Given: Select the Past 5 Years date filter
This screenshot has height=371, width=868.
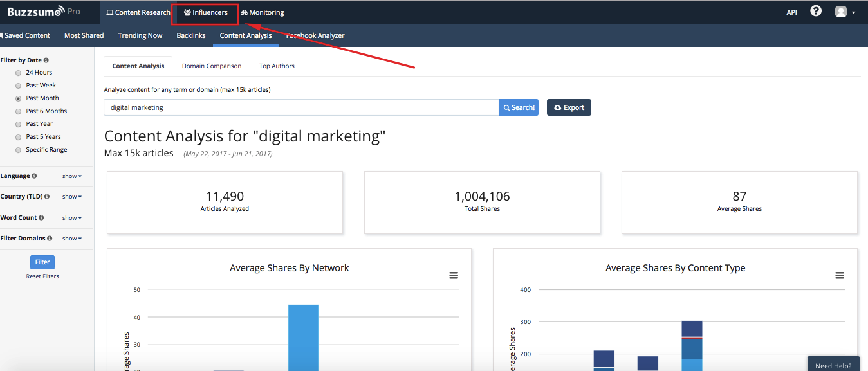Looking at the screenshot, I should pyautogui.click(x=18, y=137).
